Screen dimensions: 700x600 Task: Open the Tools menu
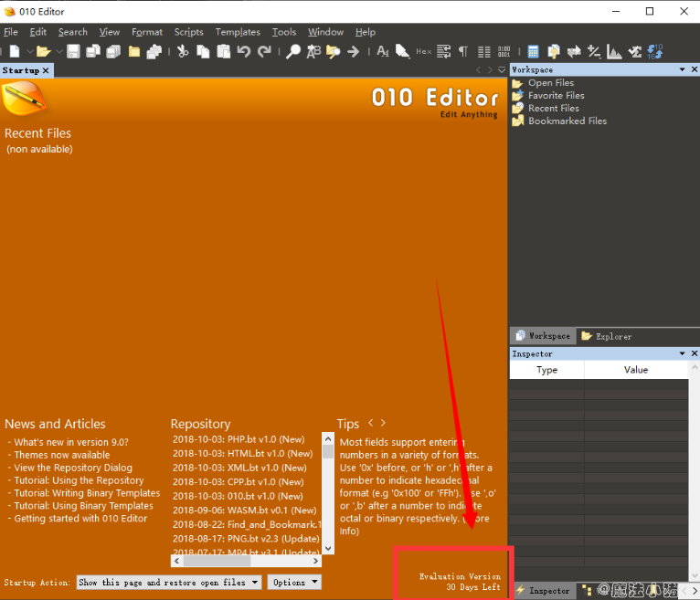click(x=284, y=32)
